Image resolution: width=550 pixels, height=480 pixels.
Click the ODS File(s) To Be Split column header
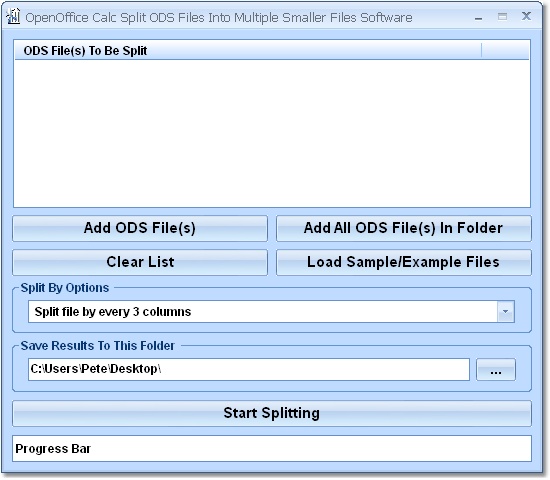(x=248, y=51)
